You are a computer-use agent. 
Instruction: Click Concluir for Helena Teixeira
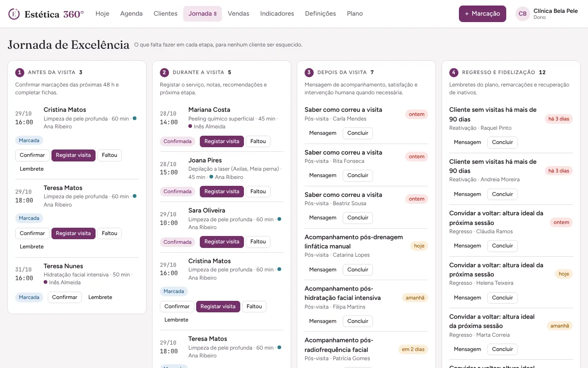tap(503, 298)
